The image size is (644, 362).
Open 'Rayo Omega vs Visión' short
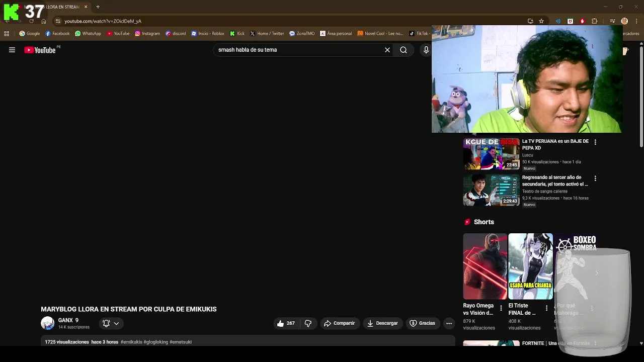click(485, 266)
